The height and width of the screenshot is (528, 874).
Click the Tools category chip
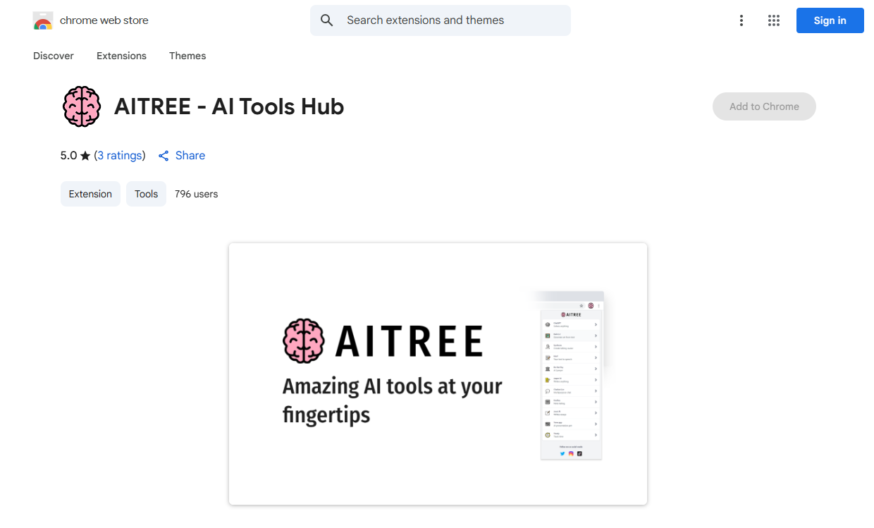pos(146,194)
